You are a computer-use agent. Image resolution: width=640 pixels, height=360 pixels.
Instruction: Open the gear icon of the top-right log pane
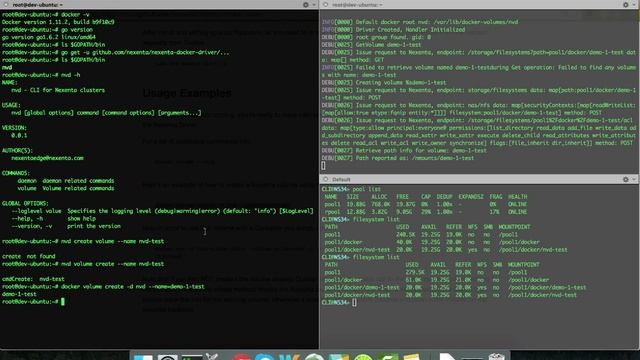pos(626,5)
